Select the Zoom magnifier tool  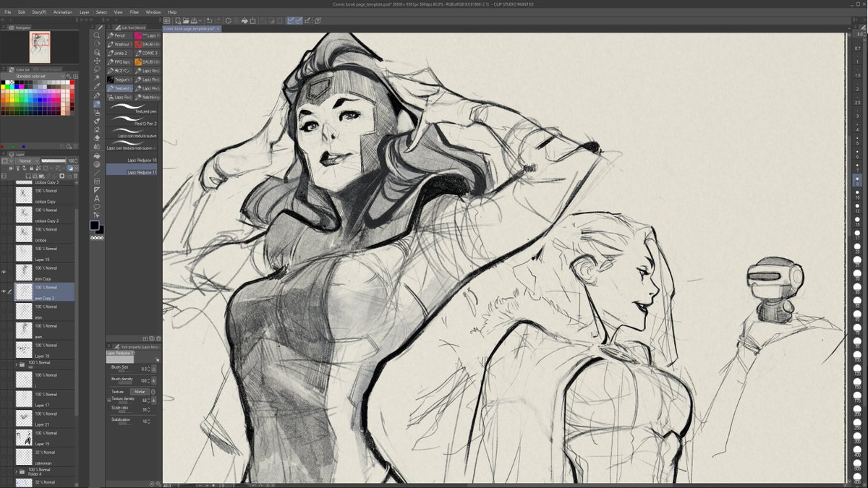(x=97, y=35)
